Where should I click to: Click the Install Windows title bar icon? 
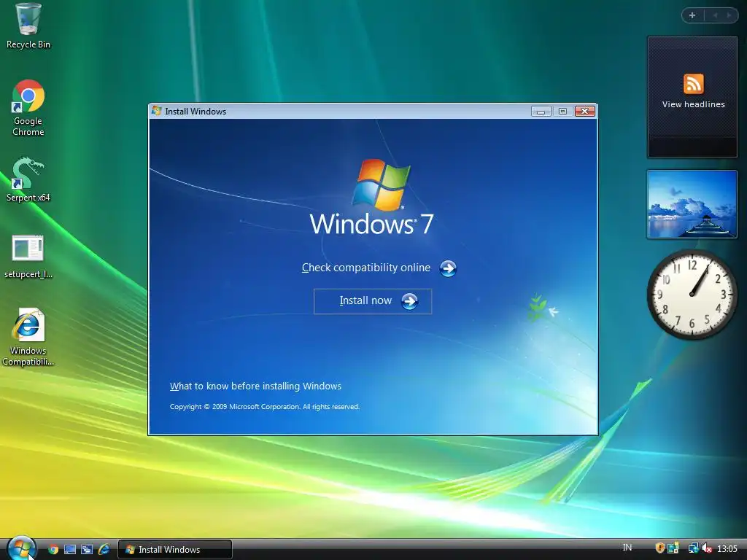(157, 111)
